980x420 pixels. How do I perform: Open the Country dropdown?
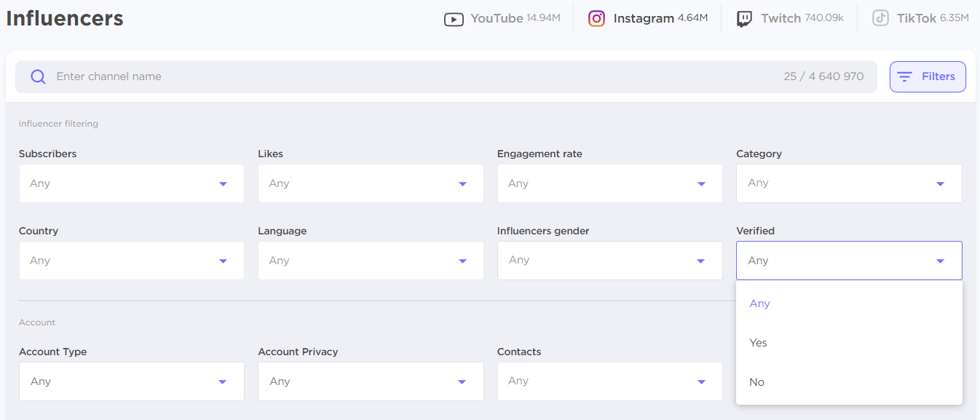pyautogui.click(x=132, y=261)
